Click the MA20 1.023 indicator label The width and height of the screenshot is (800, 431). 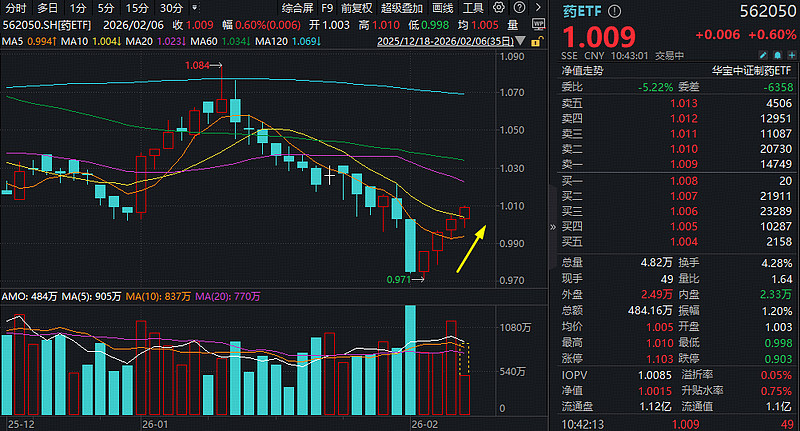[x=156, y=41]
